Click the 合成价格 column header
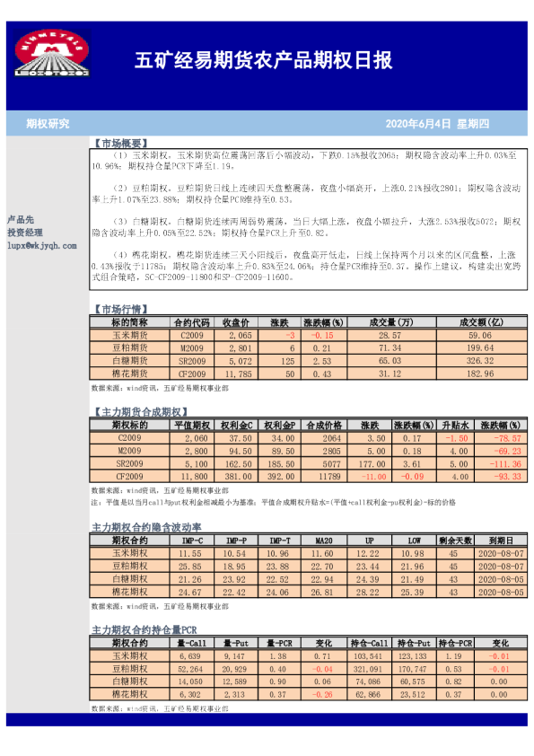534x756 pixels. (x=324, y=426)
